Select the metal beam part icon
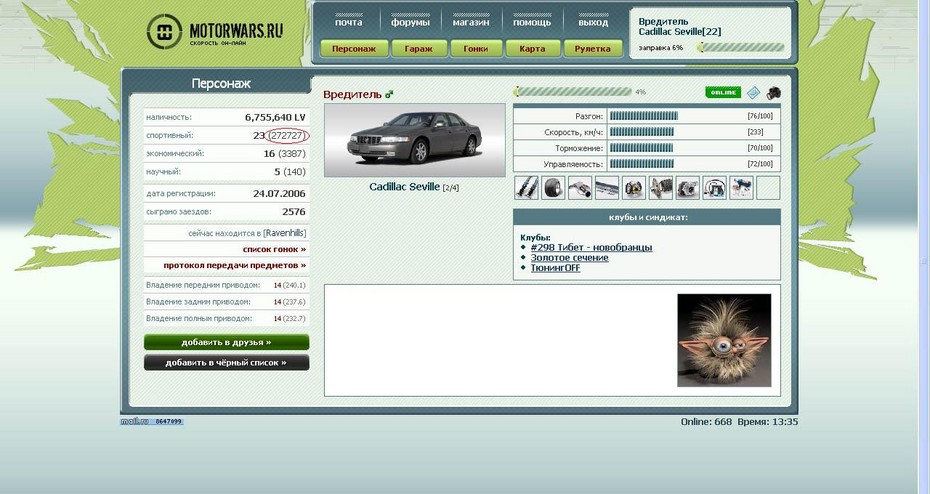Image resolution: width=930 pixels, height=494 pixels. pos(607,188)
